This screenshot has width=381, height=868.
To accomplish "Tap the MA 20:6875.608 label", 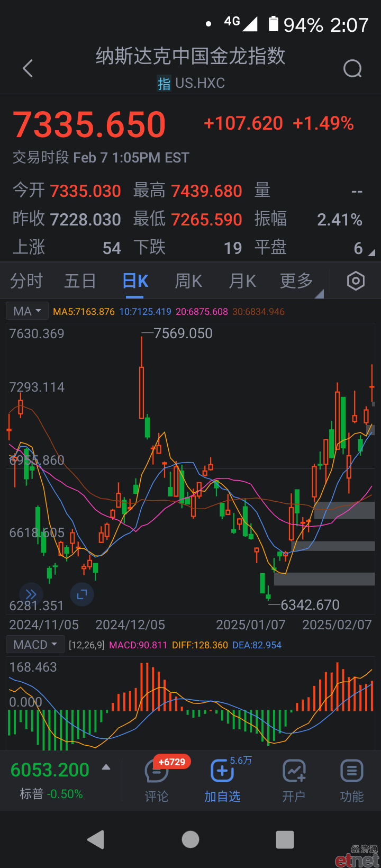I will (x=202, y=312).
